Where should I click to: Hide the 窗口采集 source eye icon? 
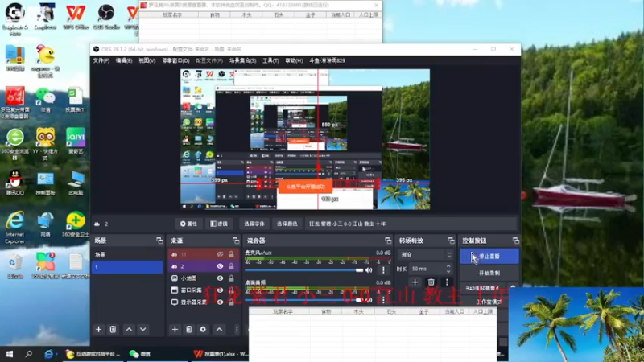pyautogui.click(x=220, y=290)
